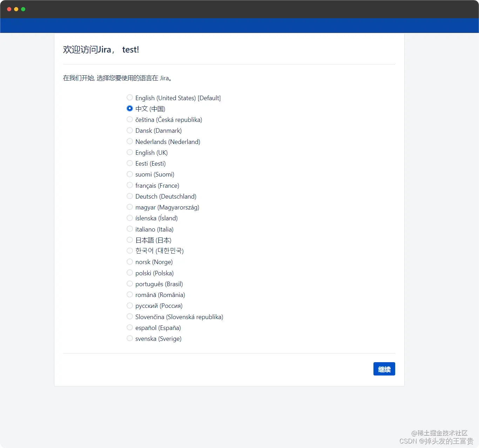Choose 日本語 (日本) radio option
Image resolution: width=479 pixels, height=448 pixels.
coord(130,240)
